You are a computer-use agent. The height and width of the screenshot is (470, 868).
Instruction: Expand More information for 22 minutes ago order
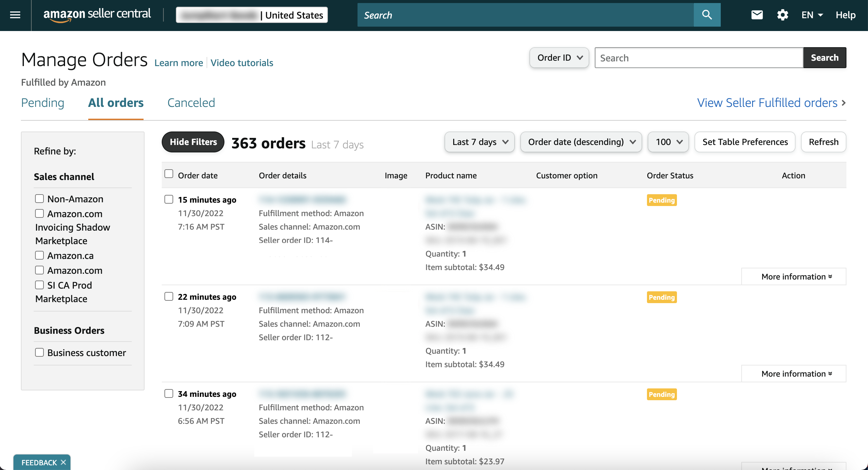(x=794, y=374)
